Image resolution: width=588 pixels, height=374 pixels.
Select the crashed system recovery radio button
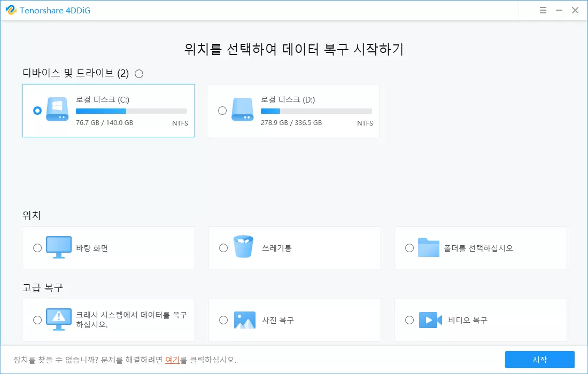(37, 320)
